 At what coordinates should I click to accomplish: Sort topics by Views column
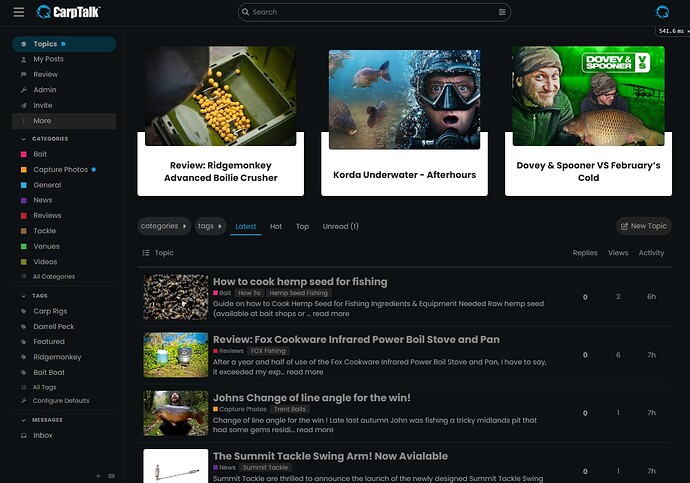618,253
